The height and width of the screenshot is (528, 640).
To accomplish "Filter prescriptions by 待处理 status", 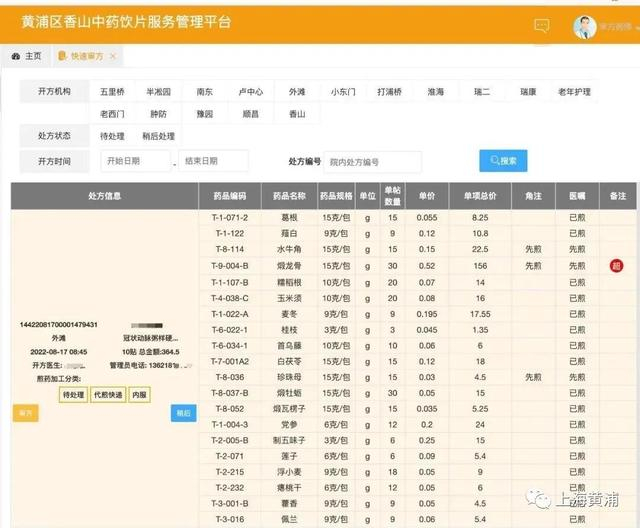I will tap(112, 136).
